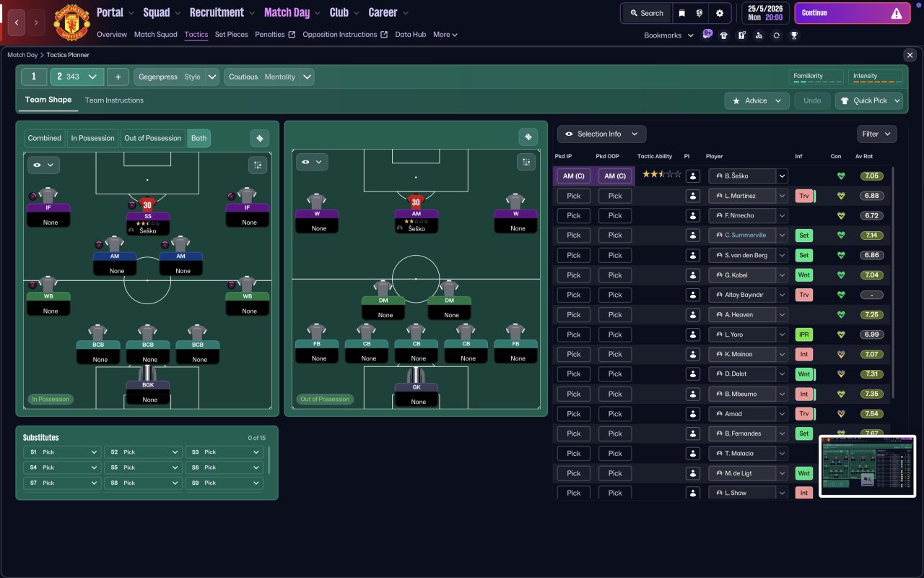
Task: Click the AM (C) Pkd IP button for Šeško
Action: click(574, 176)
